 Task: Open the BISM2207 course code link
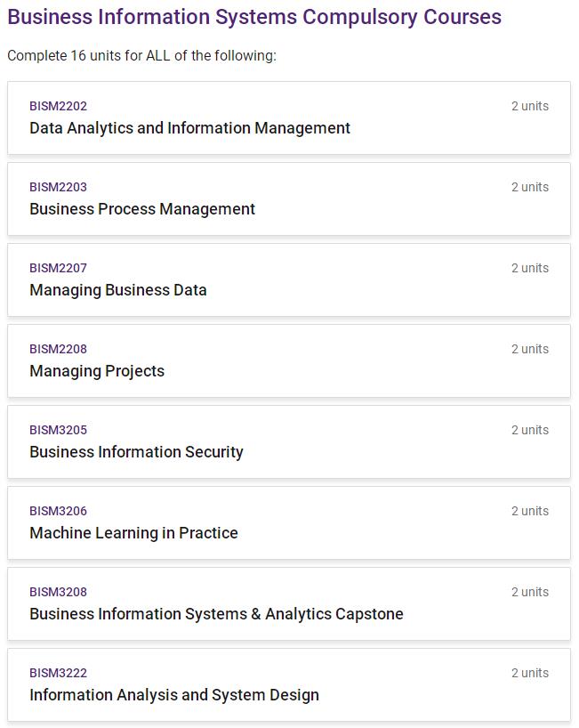pyautogui.click(x=58, y=268)
